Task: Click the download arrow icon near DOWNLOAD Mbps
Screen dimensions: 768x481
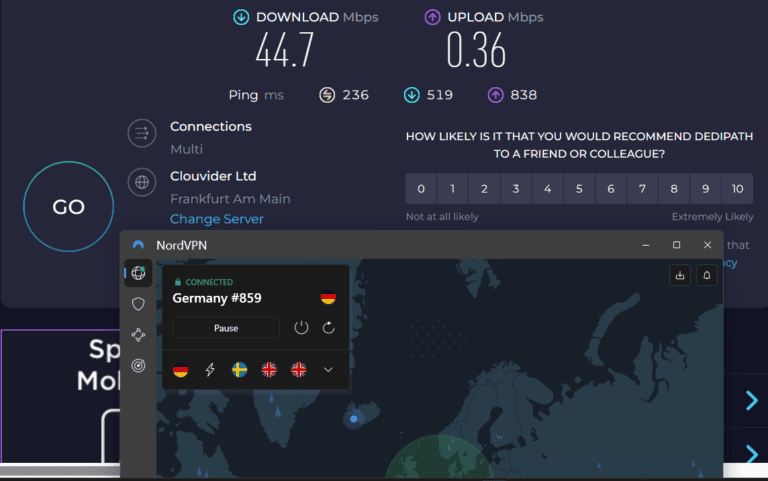Action: pyautogui.click(x=241, y=17)
